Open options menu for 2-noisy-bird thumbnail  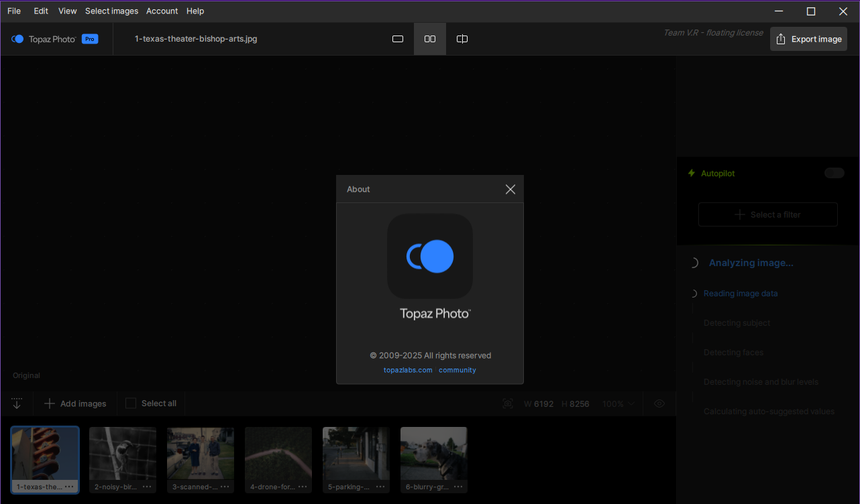coord(147,487)
